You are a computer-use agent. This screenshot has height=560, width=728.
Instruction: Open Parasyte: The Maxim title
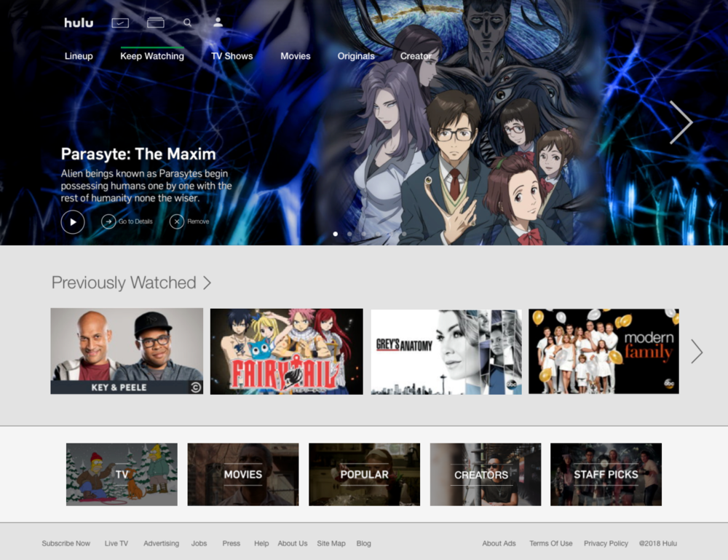(x=138, y=154)
